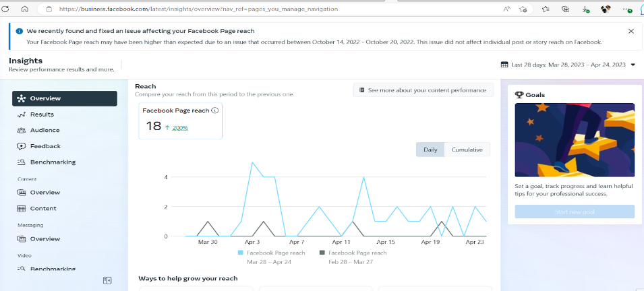
Task: Open the Messaging Overview page
Action: (45, 239)
